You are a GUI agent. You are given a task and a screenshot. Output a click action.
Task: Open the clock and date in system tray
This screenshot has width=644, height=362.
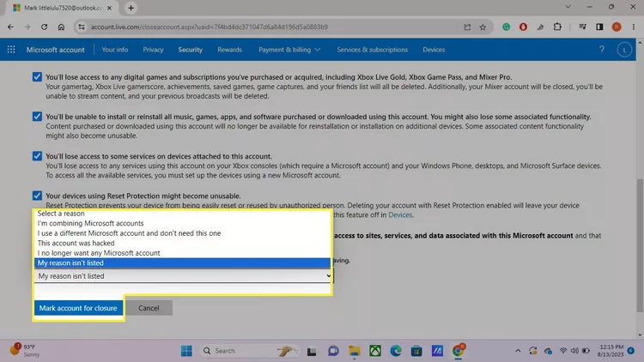pyautogui.click(x=611, y=351)
